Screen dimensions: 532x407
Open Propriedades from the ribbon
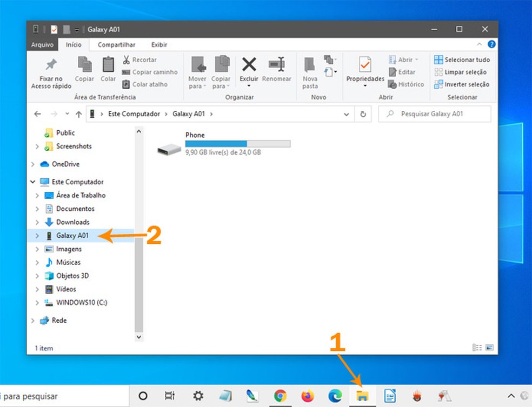pyautogui.click(x=365, y=65)
